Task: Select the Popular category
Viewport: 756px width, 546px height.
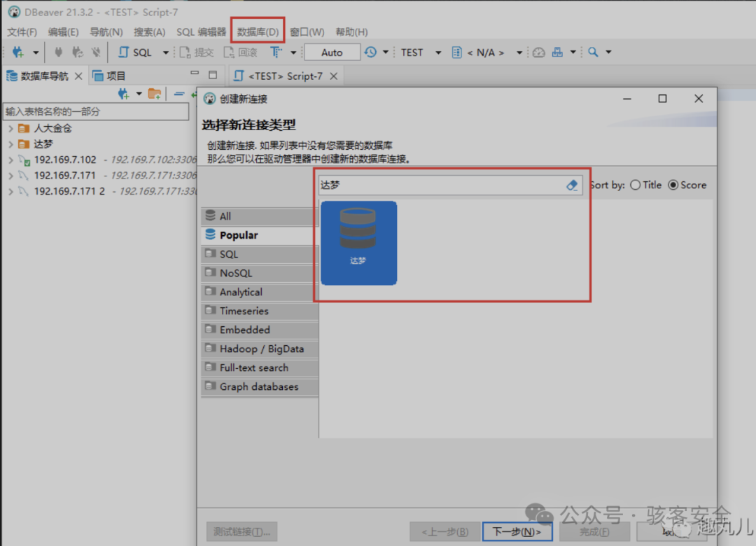Action: click(260, 235)
